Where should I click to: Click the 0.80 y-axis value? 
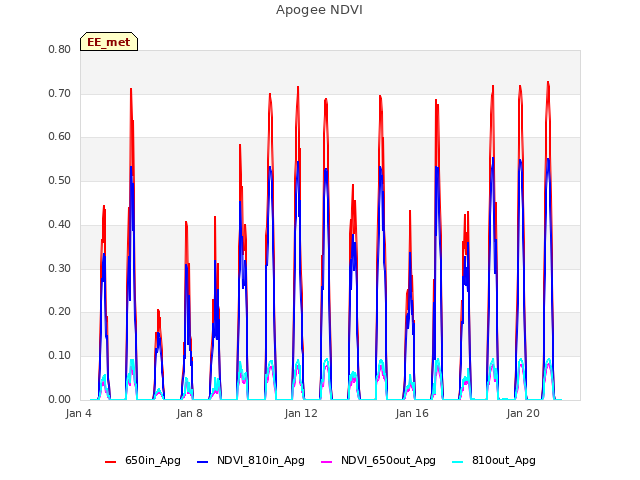point(60,49)
